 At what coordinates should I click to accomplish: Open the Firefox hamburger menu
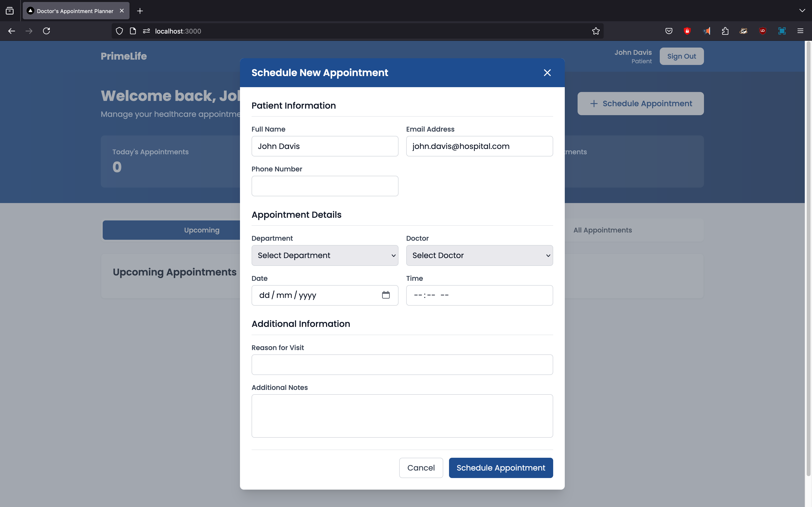(800, 31)
